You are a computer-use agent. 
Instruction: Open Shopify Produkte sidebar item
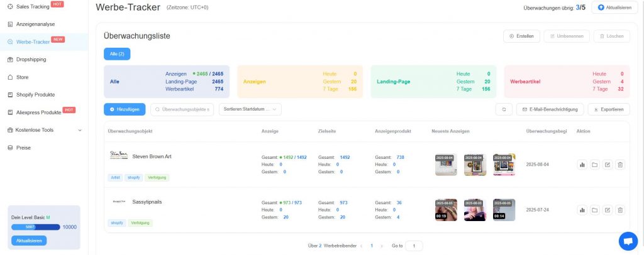(x=35, y=95)
